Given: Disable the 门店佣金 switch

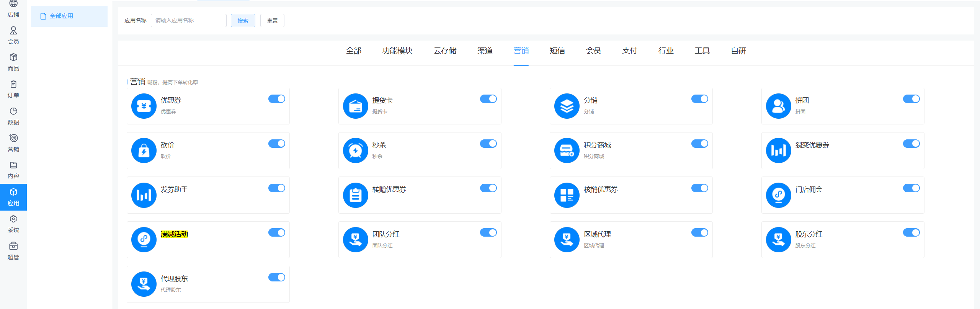Looking at the screenshot, I should (911, 188).
